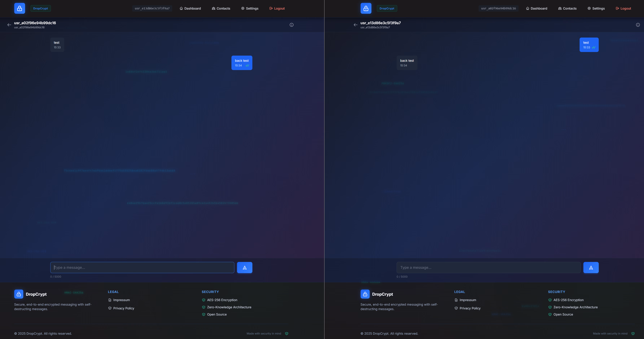Click LEGAL heading in left window footer
644x339 pixels.
113,292
